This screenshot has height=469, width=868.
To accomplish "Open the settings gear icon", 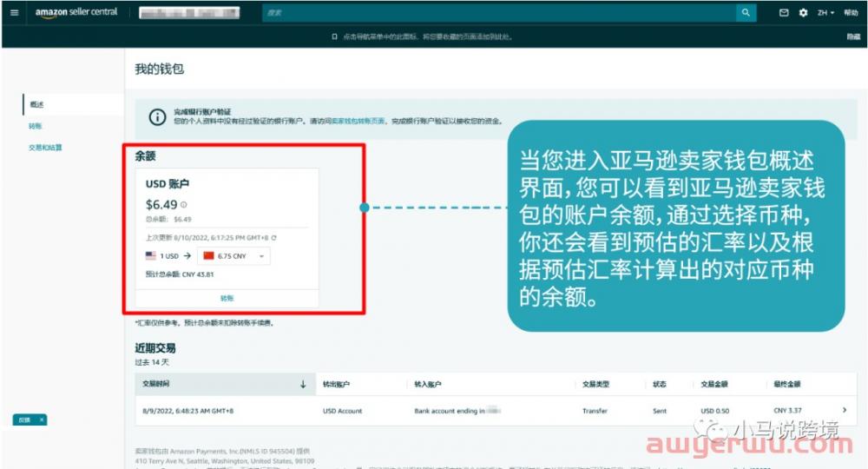I will pos(803,13).
